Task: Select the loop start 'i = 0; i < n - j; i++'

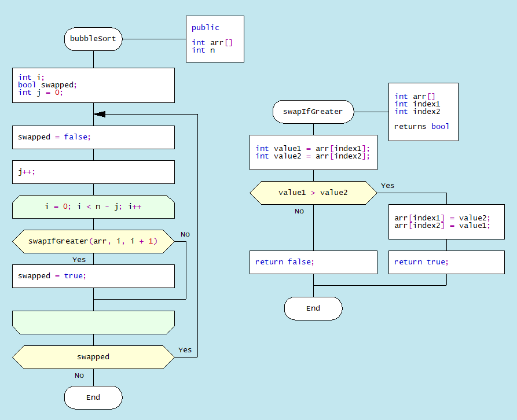Action: tap(93, 207)
